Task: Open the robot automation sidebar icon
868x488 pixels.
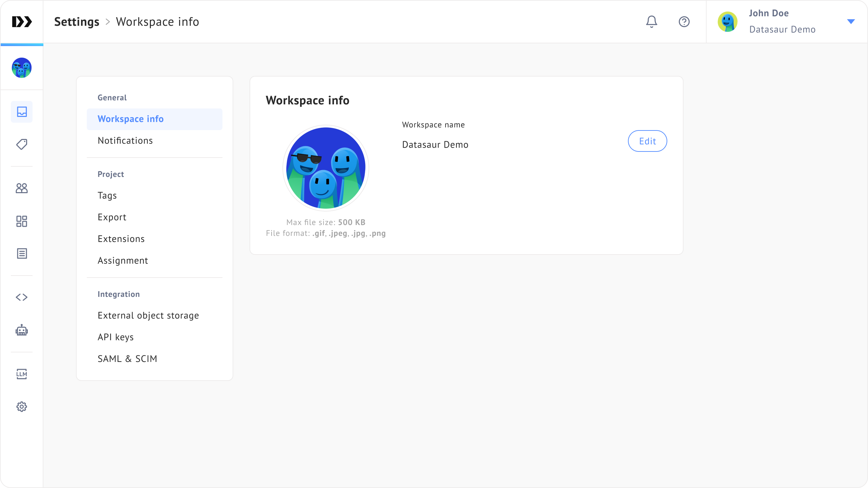Action: (x=22, y=330)
